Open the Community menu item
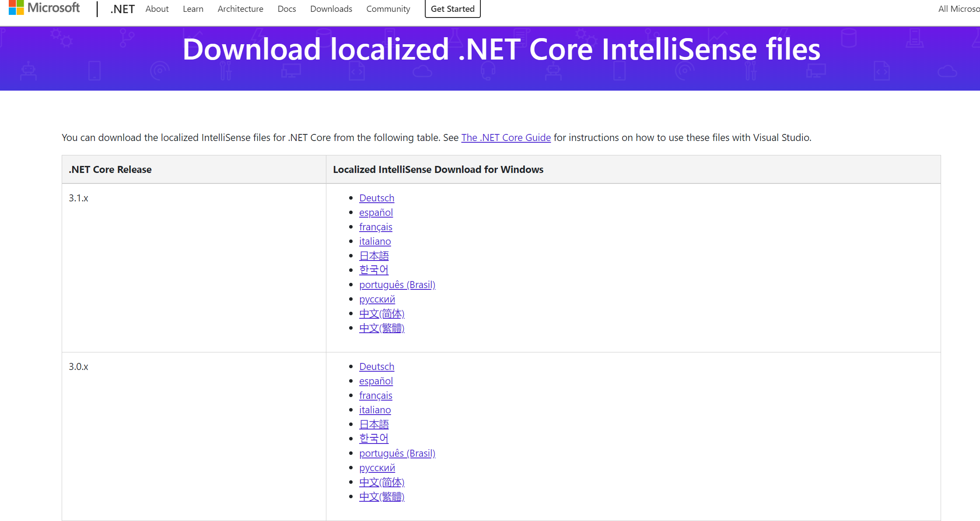The height and width of the screenshot is (521, 980). click(388, 9)
